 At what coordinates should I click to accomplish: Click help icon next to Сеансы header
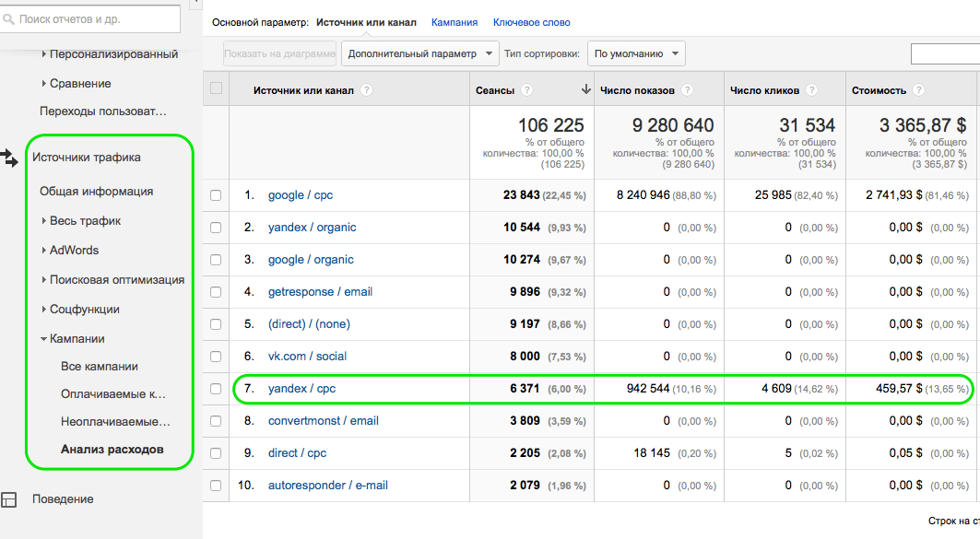pyautogui.click(x=526, y=90)
